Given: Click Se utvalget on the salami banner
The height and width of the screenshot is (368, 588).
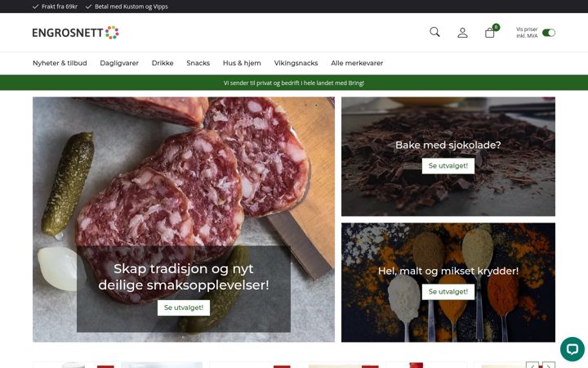Looking at the screenshot, I should (184, 307).
